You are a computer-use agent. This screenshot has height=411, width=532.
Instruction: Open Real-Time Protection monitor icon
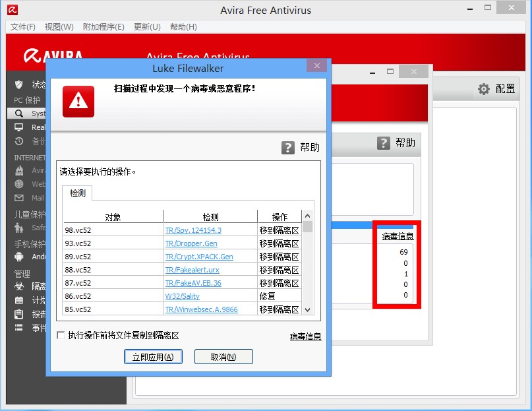(19, 127)
